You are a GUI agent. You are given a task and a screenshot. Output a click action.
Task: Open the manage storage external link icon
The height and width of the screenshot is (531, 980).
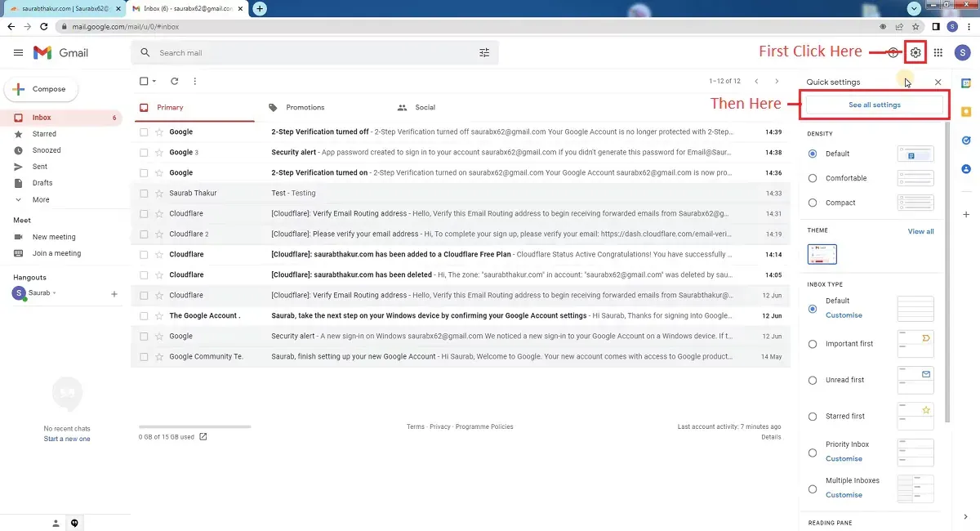click(203, 436)
